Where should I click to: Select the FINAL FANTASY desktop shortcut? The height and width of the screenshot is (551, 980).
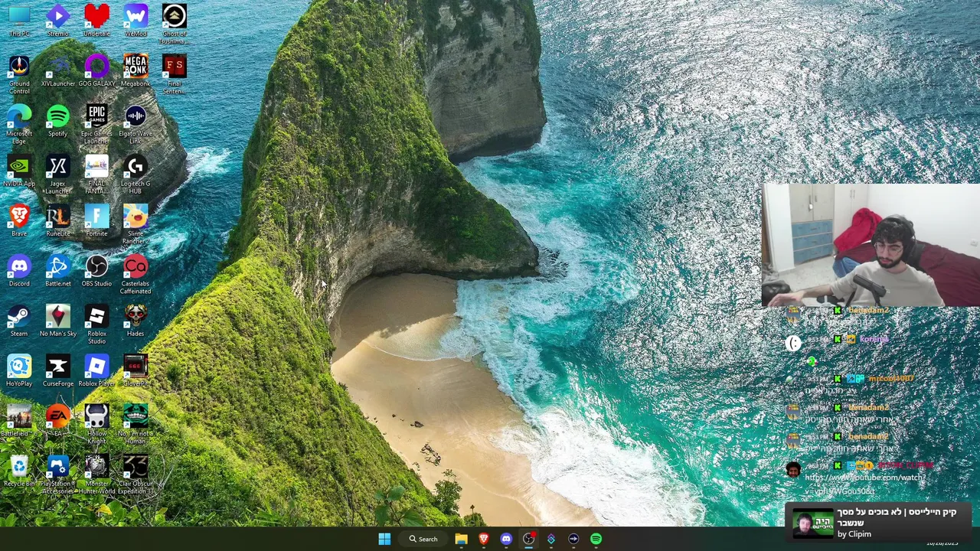coord(96,174)
